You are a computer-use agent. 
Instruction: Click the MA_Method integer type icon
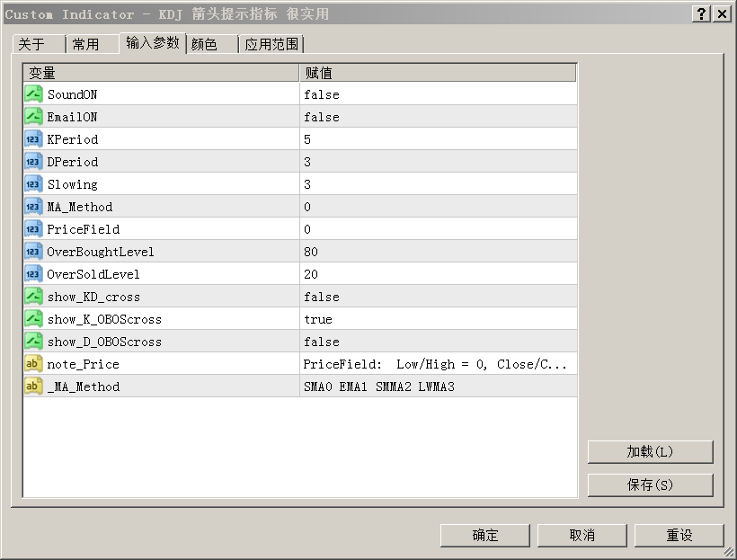33,207
